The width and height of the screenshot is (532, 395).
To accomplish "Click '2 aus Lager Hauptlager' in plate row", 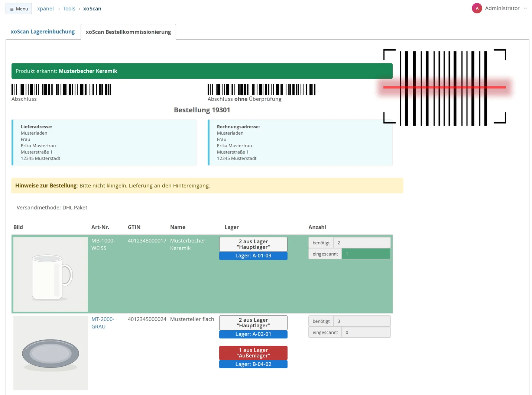I will tap(253, 323).
